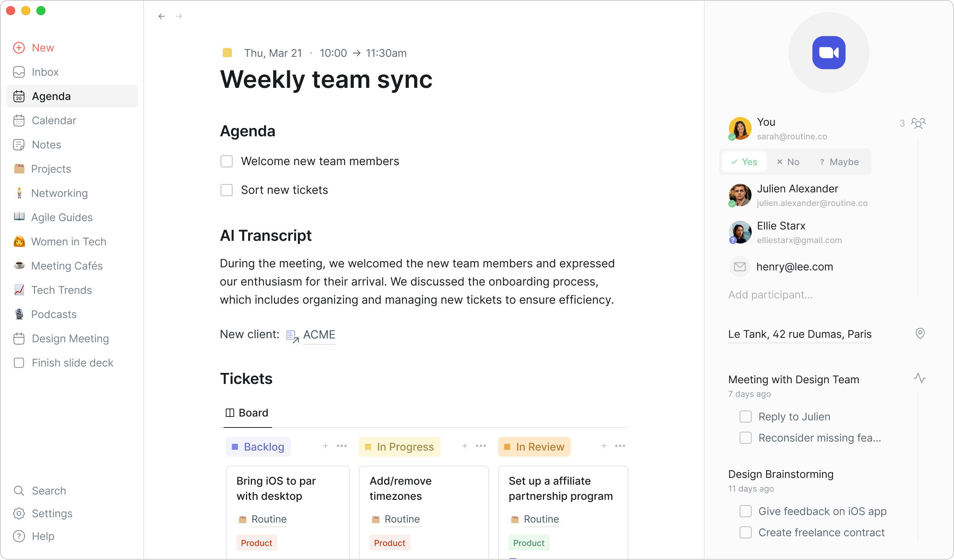Click the Zoom video call icon

829,53
